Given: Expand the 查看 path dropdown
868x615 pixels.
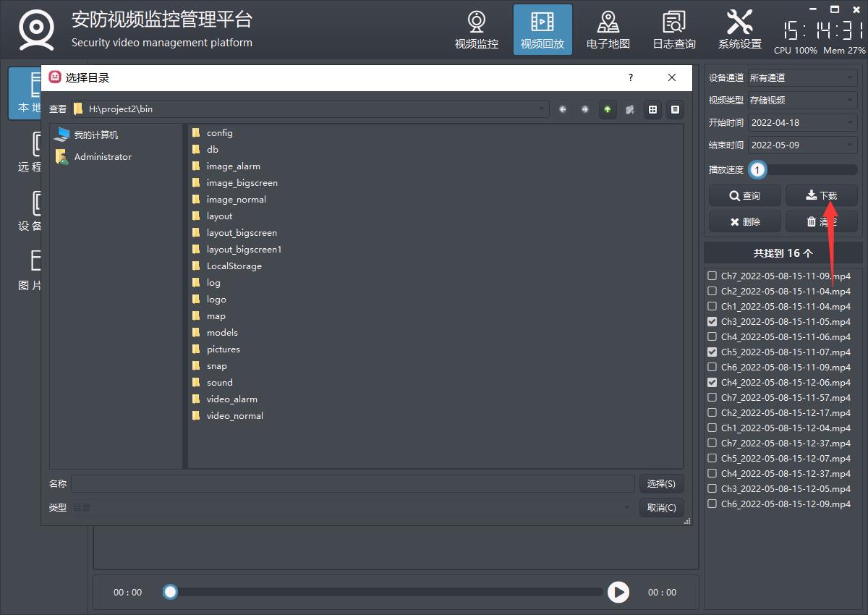Looking at the screenshot, I should (542, 109).
